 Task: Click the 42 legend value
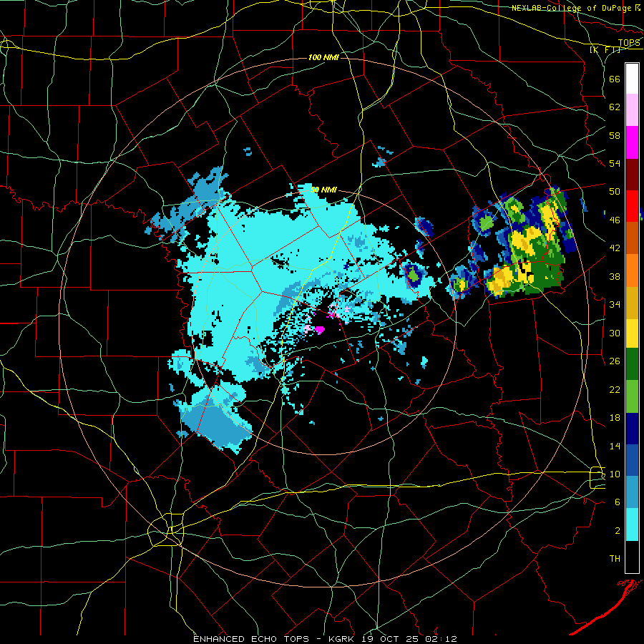615,248
